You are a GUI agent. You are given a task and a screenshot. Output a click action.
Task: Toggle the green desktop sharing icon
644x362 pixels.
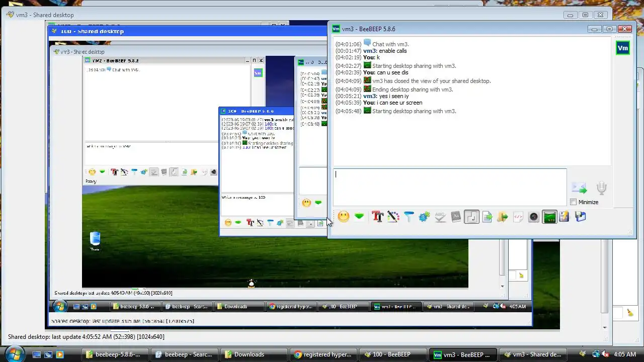[x=549, y=217]
